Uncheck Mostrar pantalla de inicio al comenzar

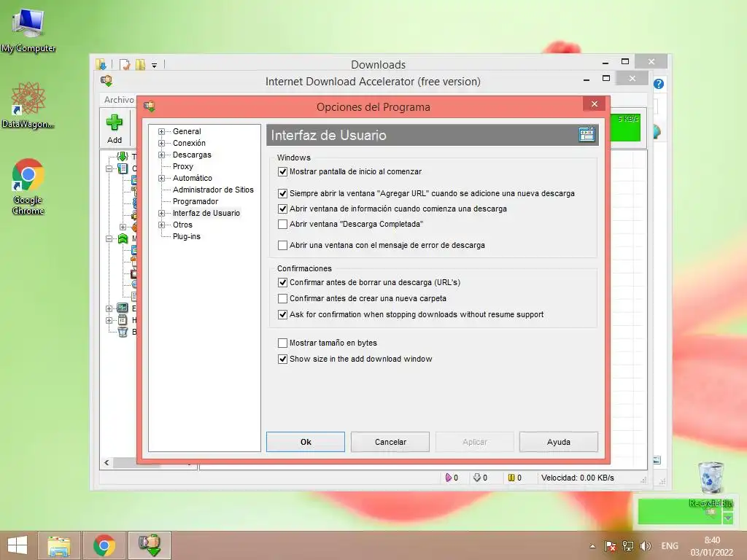tap(282, 171)
